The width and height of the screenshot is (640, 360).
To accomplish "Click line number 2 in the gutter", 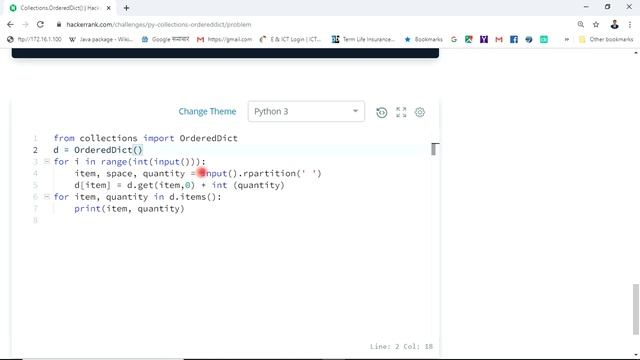I will [x=36, y=150].
